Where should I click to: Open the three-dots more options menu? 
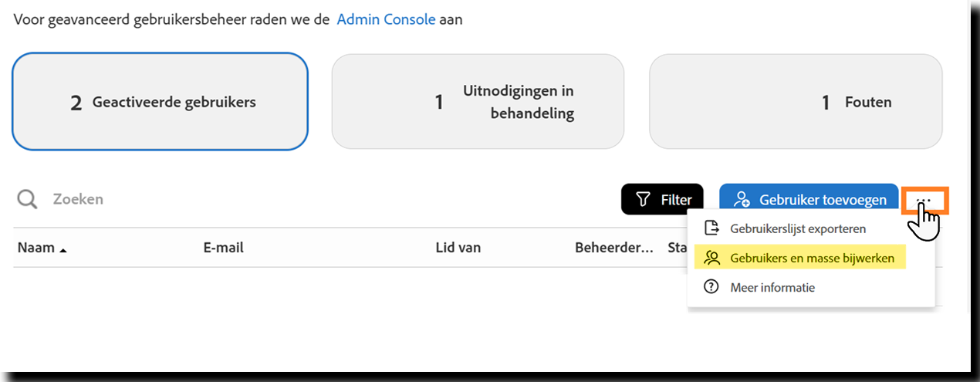(924, 200)
